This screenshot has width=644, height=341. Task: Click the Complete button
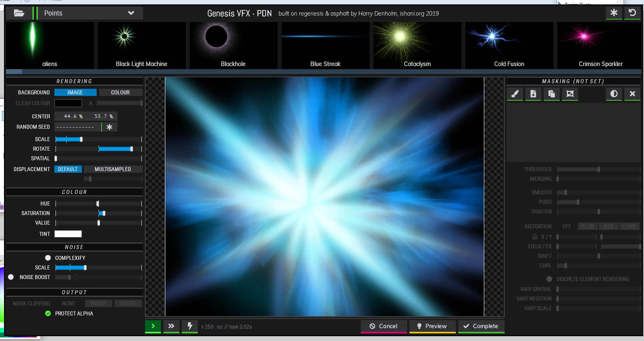pyautogui.click(x=481, y=326)
